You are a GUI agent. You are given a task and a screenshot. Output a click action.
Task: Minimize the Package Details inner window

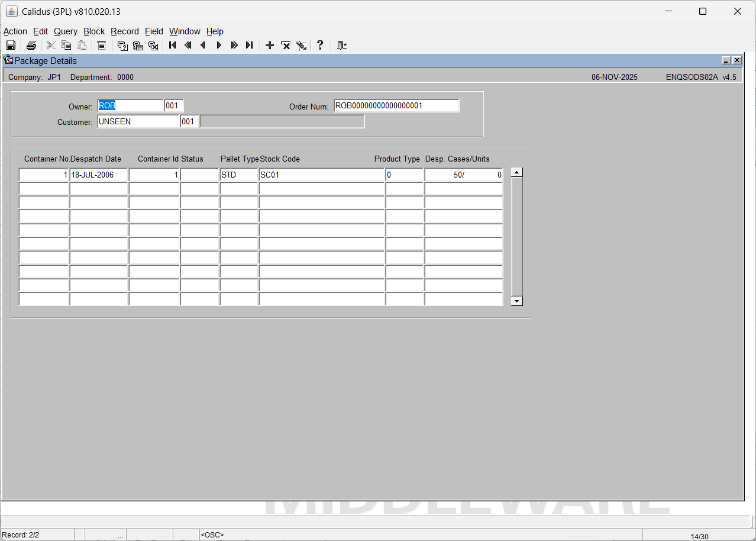[x=726, y=60]
